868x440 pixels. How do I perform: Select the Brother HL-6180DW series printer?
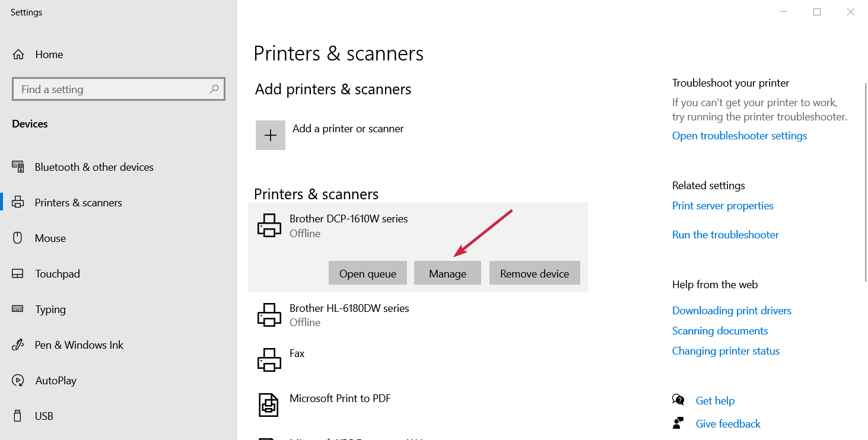pos(349,314)
